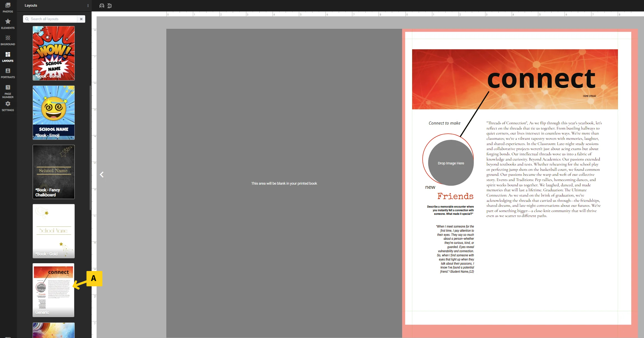The image size is (644, 338).
Task: Open the Page Number panel
Action: [x=8, y=91]
